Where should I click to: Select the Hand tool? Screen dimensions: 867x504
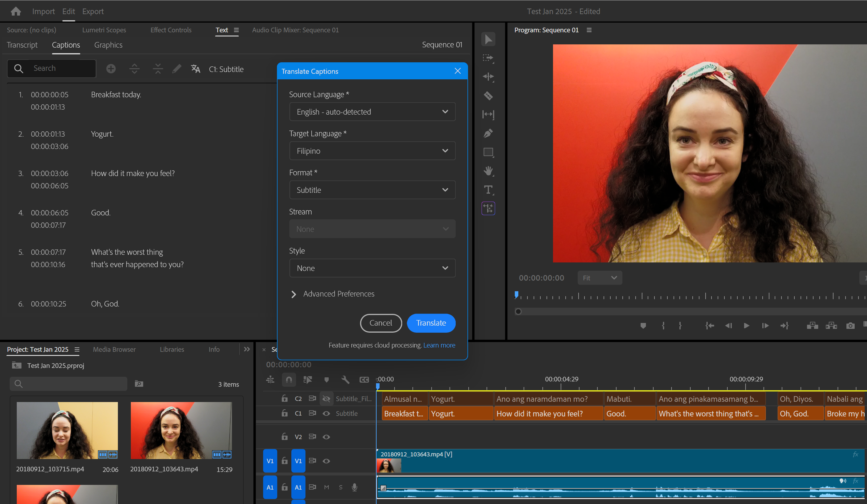click(488, 171)
